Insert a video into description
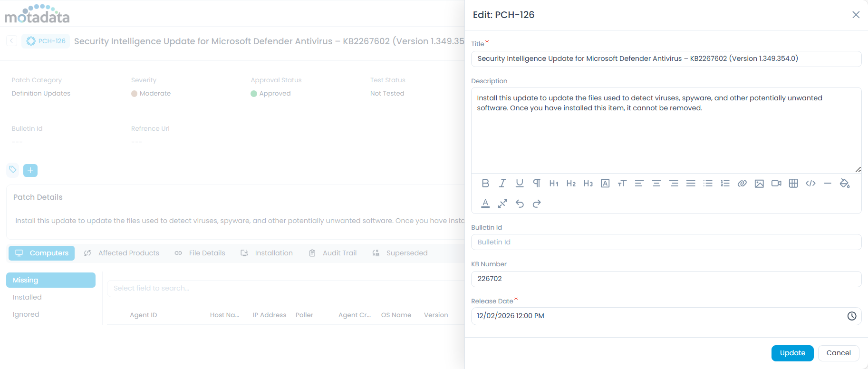Viewport: 868px width, 369px height. point(776,184)
